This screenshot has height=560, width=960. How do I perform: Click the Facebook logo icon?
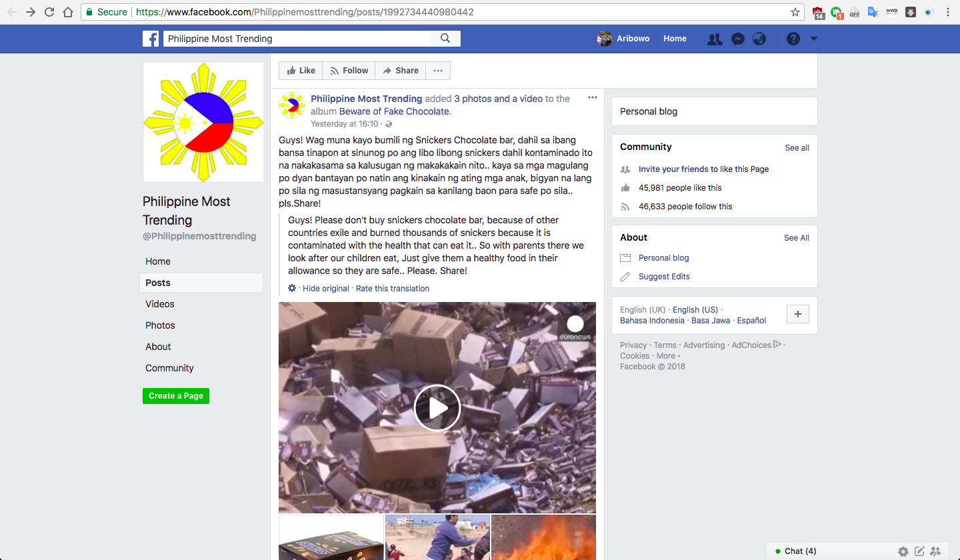tap(151, 39)
